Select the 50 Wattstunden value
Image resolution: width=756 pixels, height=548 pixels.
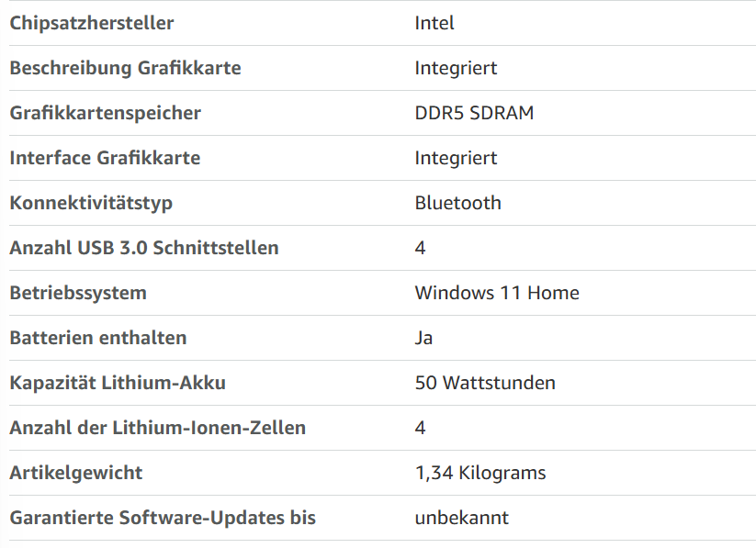485,383
